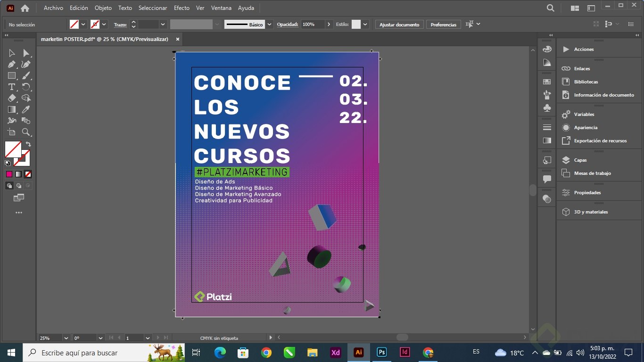Select the Eraser tool
644x362 pixels.
(12, 98)
